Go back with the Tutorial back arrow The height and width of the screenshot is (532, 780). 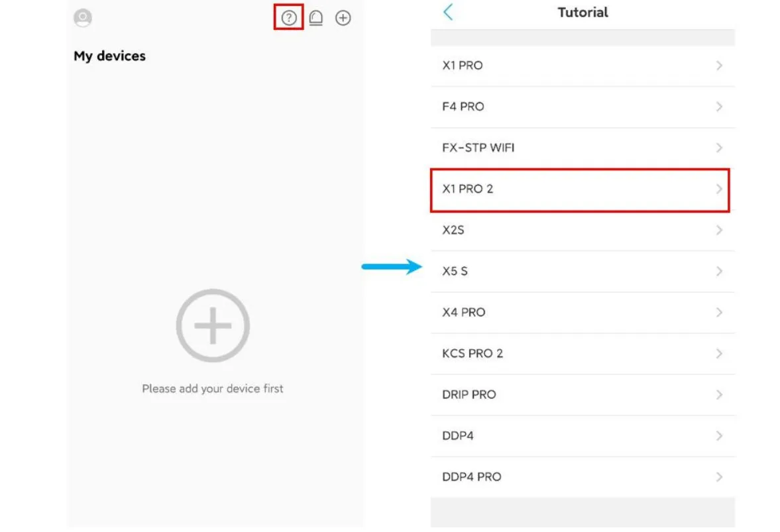449,12
